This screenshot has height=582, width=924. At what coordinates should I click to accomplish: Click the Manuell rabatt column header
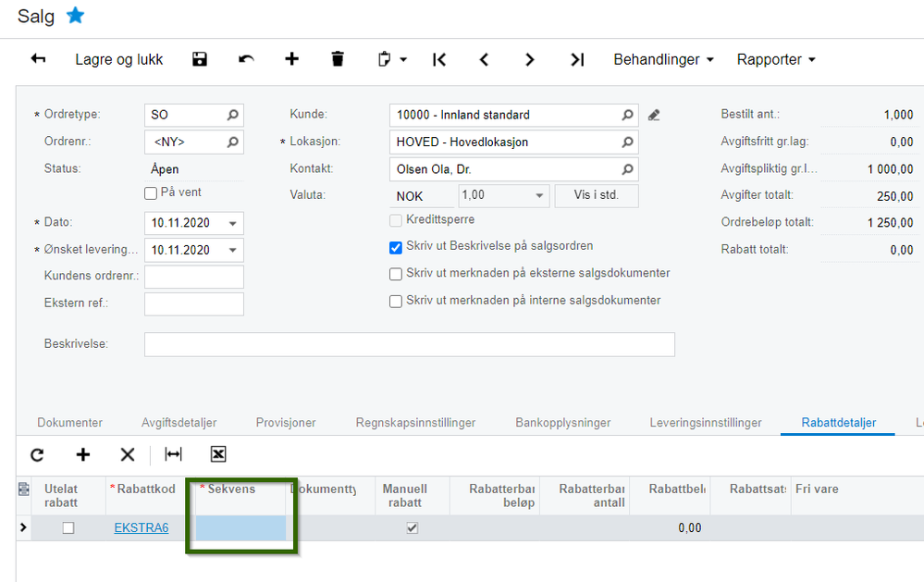click(413, 495)
